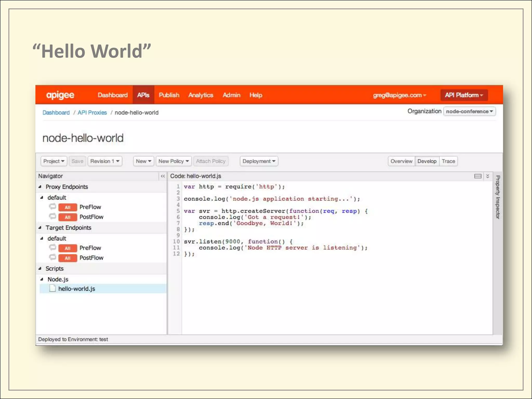
Task: Select hello-world.js in Scripts tree
Action: [103, 289]
